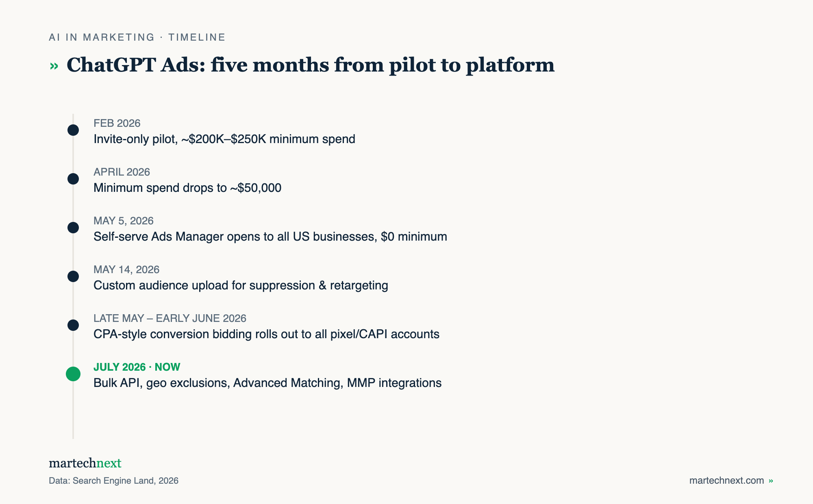Click the CPA-style conversion bidding entry
This screenshot has height=504, width=813.
pos(266,334)
